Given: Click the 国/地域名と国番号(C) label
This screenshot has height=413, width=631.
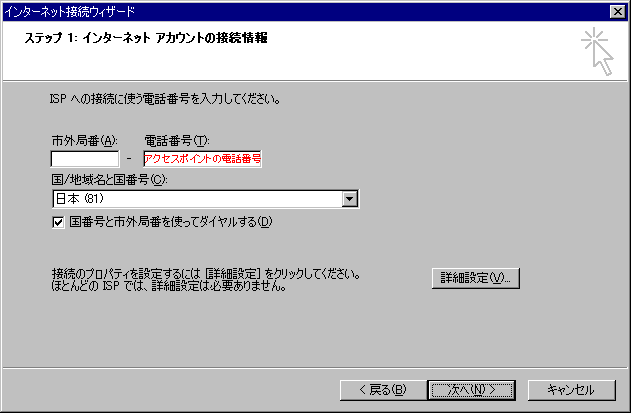Looking at the screenshot, I should point(109,180).
